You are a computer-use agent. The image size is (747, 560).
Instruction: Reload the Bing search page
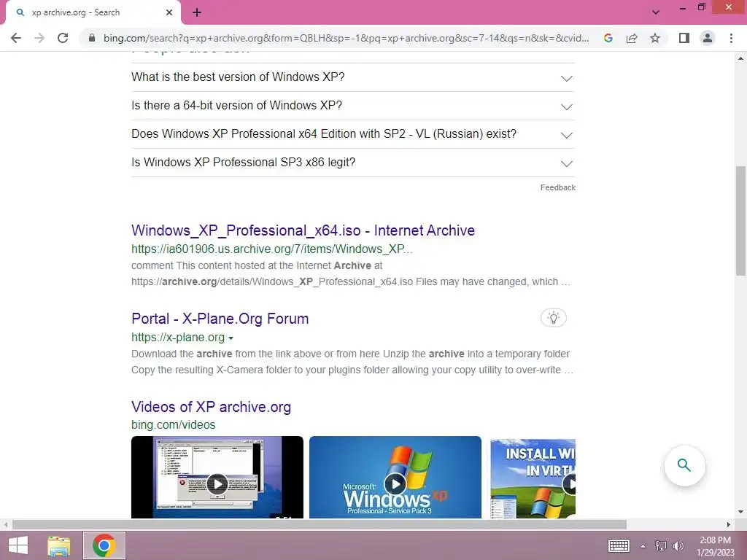coord(63,38)
